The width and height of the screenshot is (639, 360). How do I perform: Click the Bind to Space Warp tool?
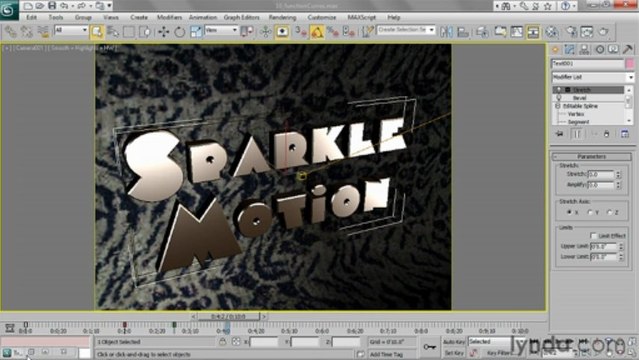tap(43, 32)
